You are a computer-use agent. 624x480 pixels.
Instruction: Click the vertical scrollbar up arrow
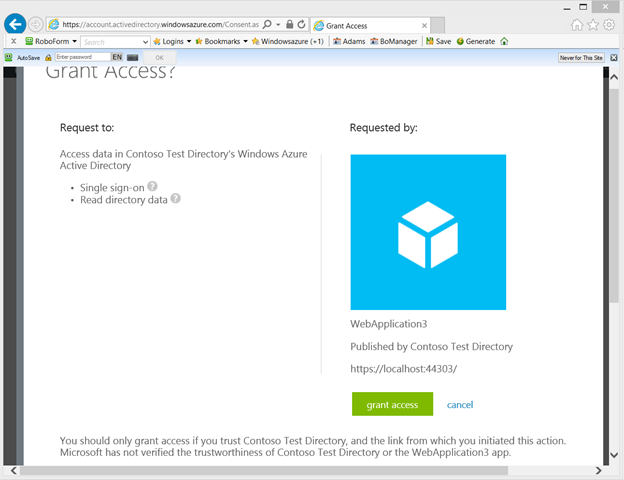click(614, 77)
